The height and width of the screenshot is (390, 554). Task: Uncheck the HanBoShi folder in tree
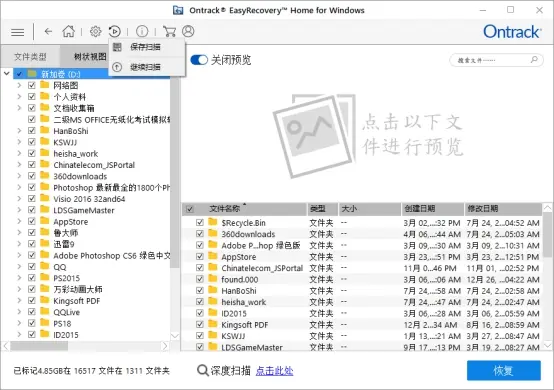(32, 131)
